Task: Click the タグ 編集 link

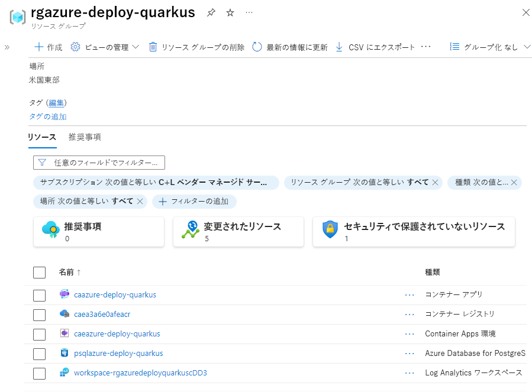Action: click(56, 103)
